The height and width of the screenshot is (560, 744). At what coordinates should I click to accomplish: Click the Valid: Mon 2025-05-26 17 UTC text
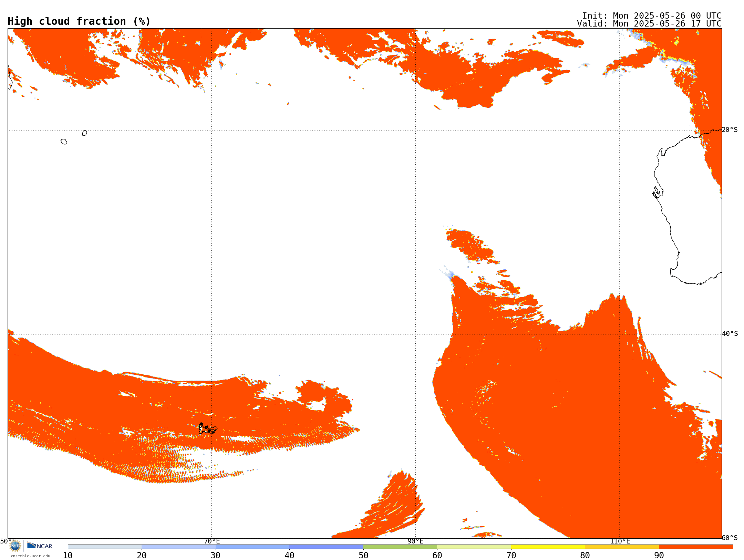pos(649,24)
